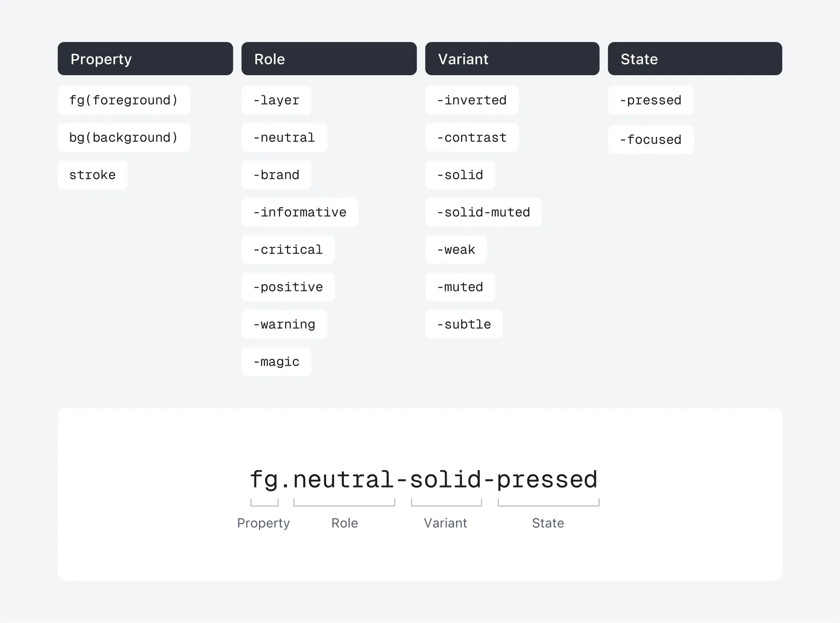The height and width of the screenshot is (623, 840).
Task: Click the -pressed state chip
Action: click(651, 100)
